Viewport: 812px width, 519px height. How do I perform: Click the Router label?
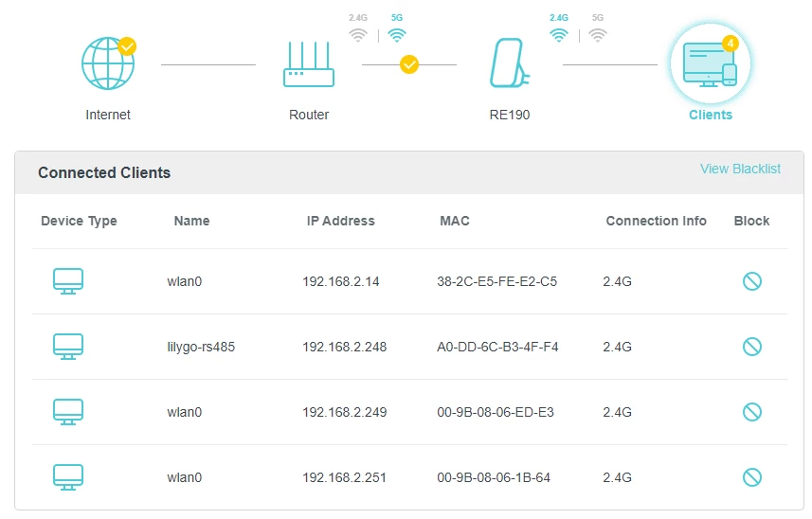click(309, 115)
